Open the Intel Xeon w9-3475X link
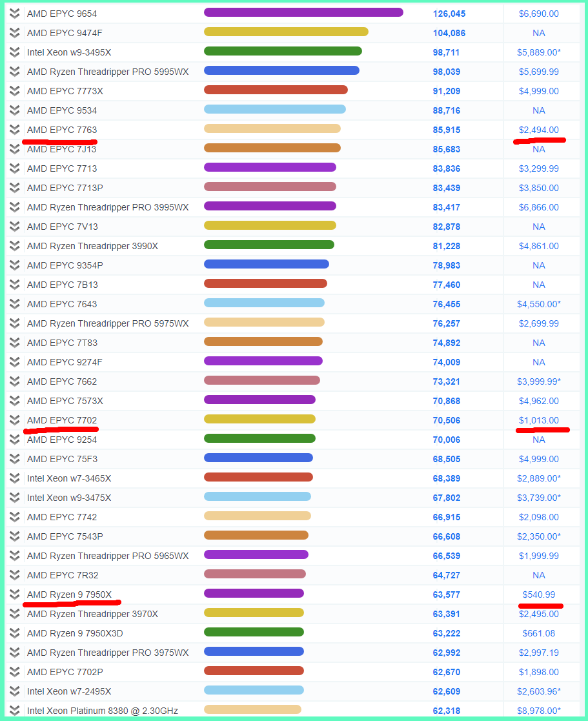This screenshot has height=721, width=588. pyautogui.click(x=69, y=498)
